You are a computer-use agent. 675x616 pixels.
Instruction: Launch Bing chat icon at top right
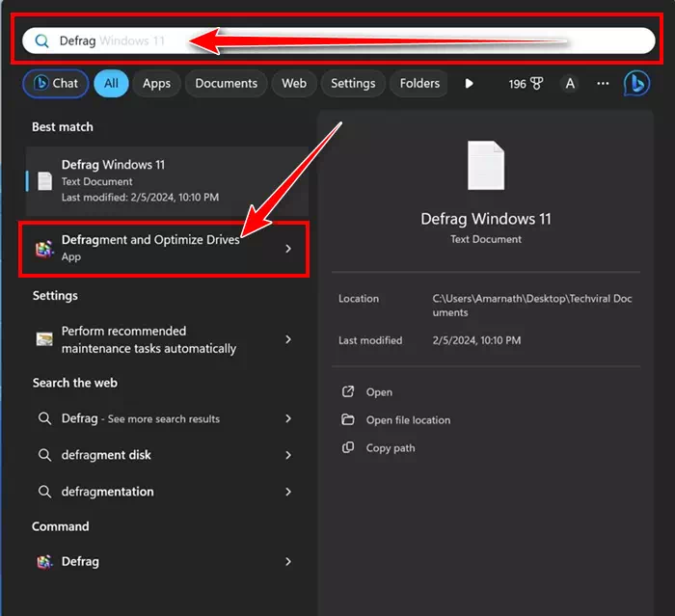point(636,84)
